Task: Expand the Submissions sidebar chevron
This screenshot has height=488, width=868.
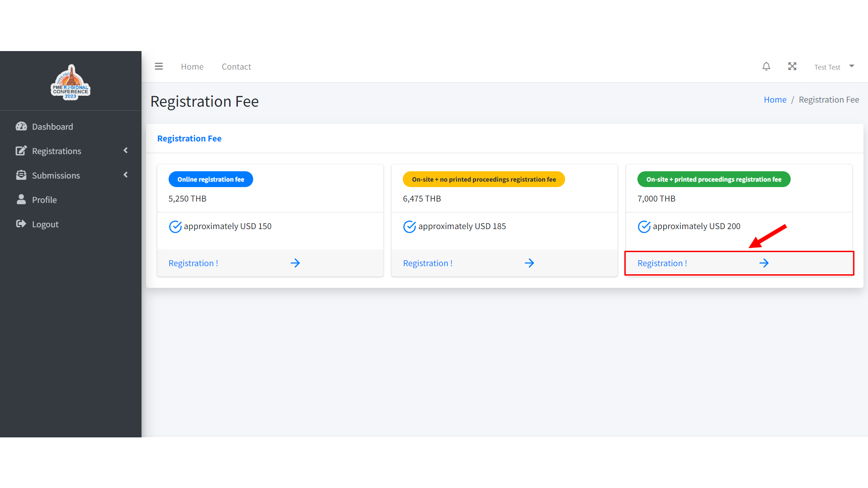Action: click(x=126, y=175)
